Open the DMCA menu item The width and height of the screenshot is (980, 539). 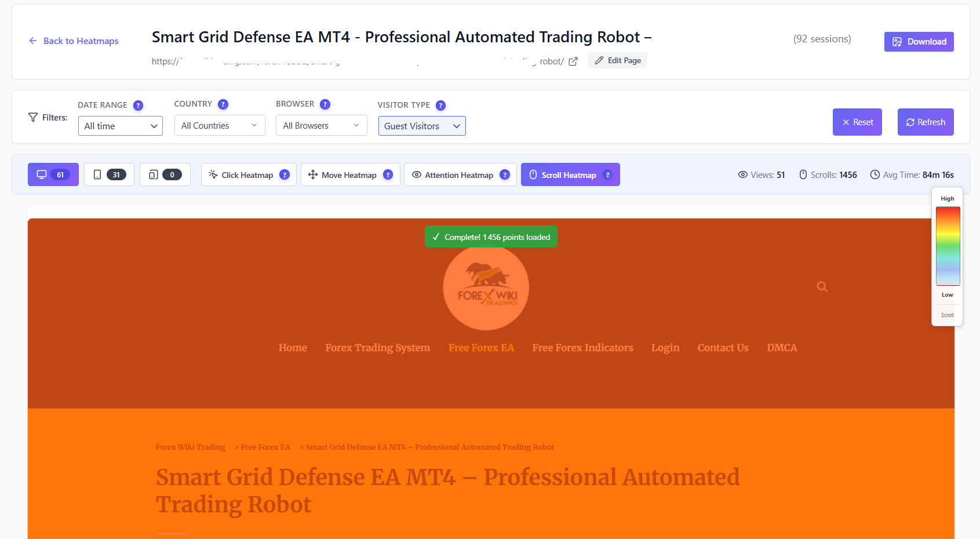(x=782, y=348)
